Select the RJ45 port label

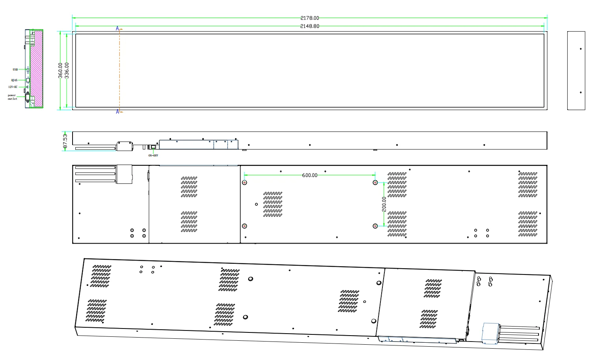[14, 80]
